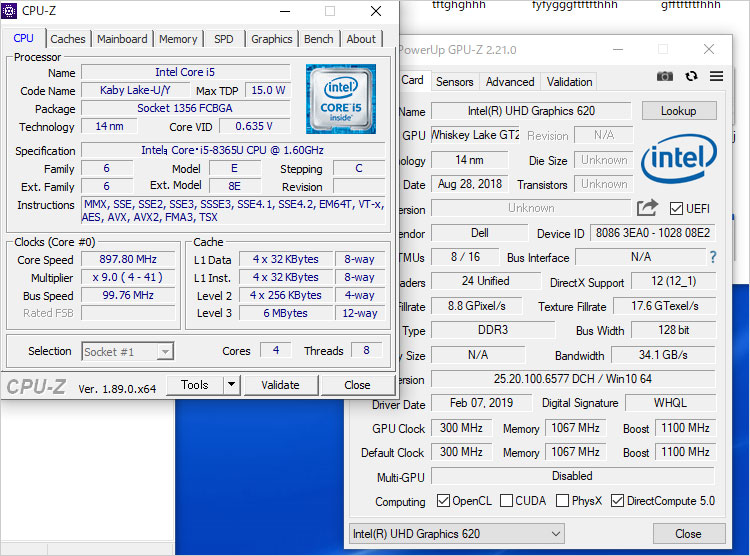750x556 pixels.
Task: Open the About tab in CPU-Z
Action: point(361,39)
